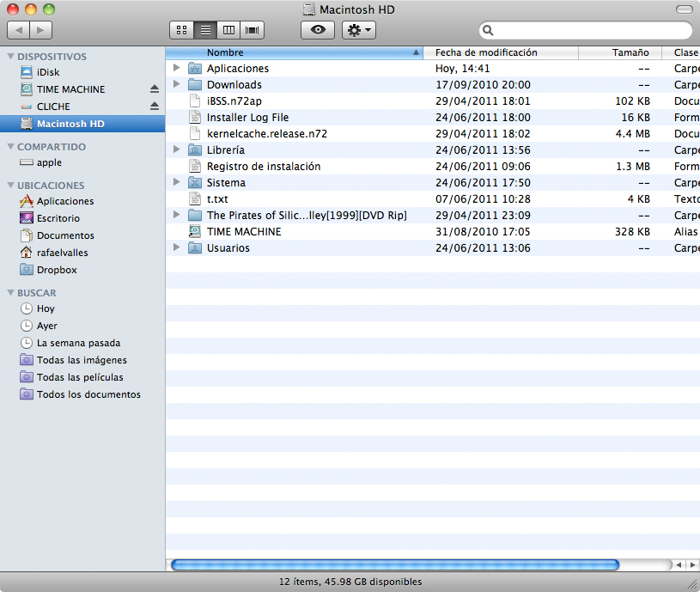This screenshot has height=592, width=700.
Task: Click the window resize grip
Action: pyautogui.click(x=693, y=584)
